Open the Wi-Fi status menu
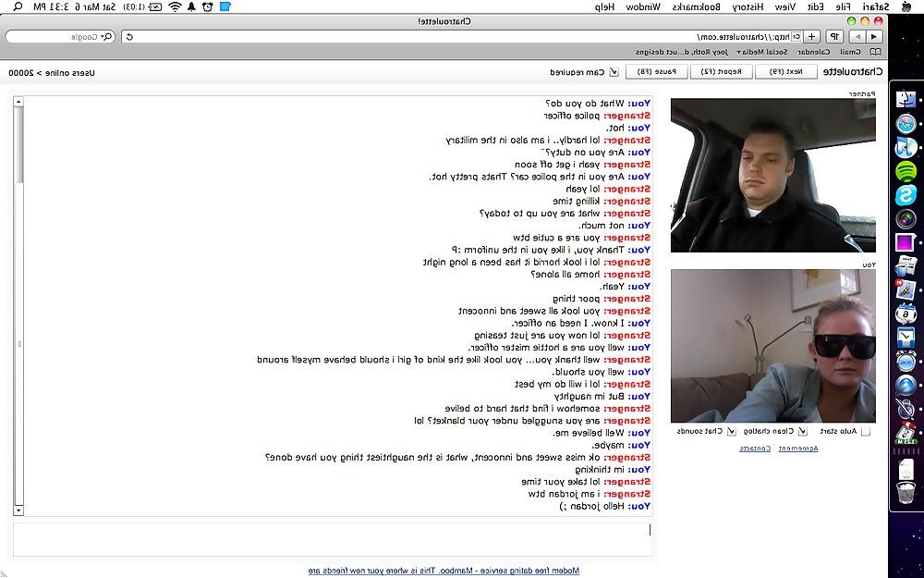924x578 pixels. [175, 6]
